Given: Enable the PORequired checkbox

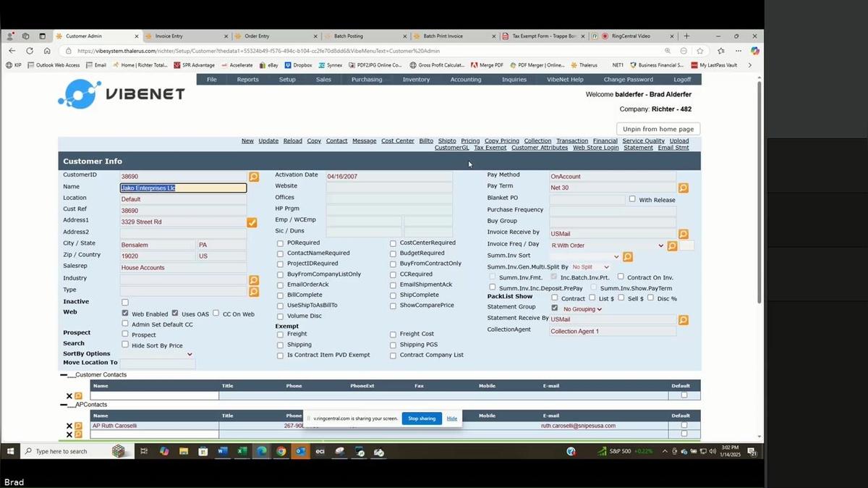Looking at the screenshot, I should 280,243.
